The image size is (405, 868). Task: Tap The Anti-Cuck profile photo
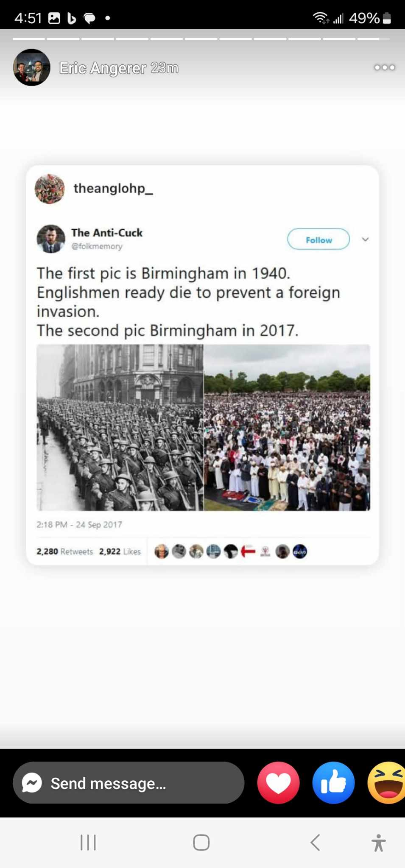pos(51,239)
